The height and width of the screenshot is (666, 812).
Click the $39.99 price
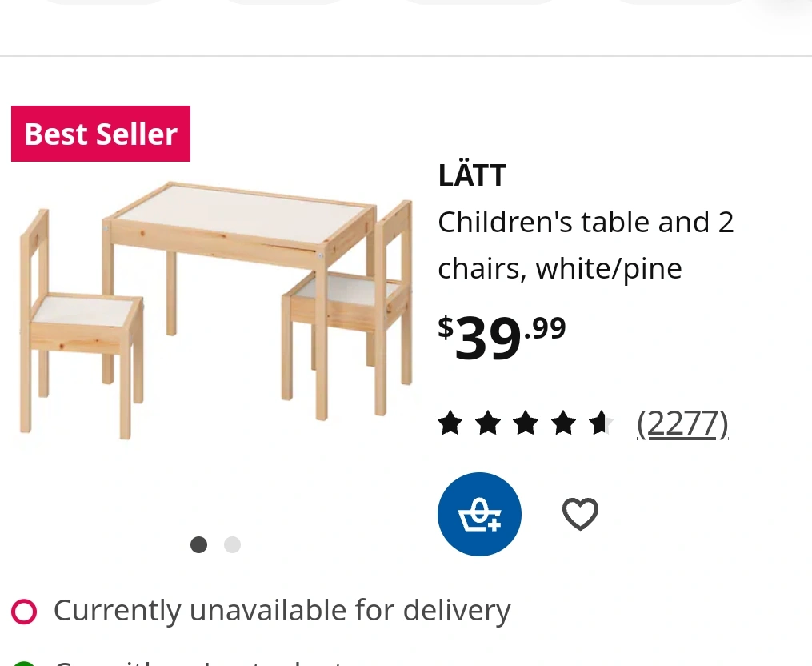tap(502, 337)
